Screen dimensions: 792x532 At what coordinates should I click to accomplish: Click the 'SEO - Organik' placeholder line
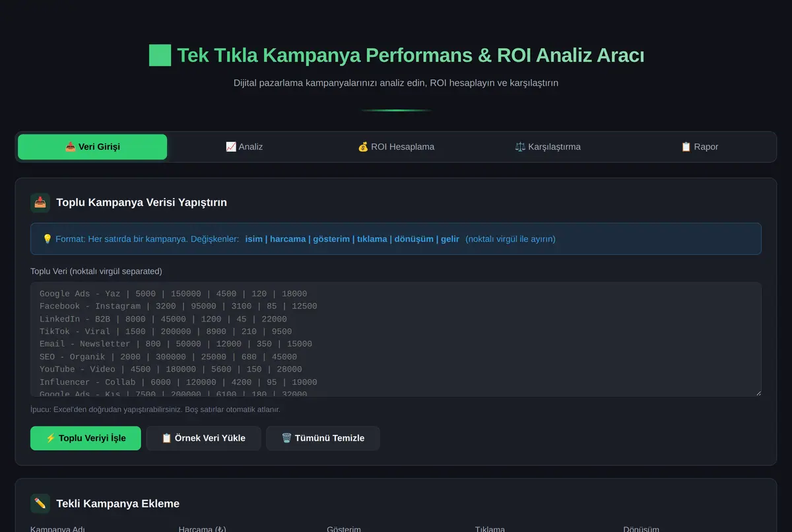(x=168, y=356)
